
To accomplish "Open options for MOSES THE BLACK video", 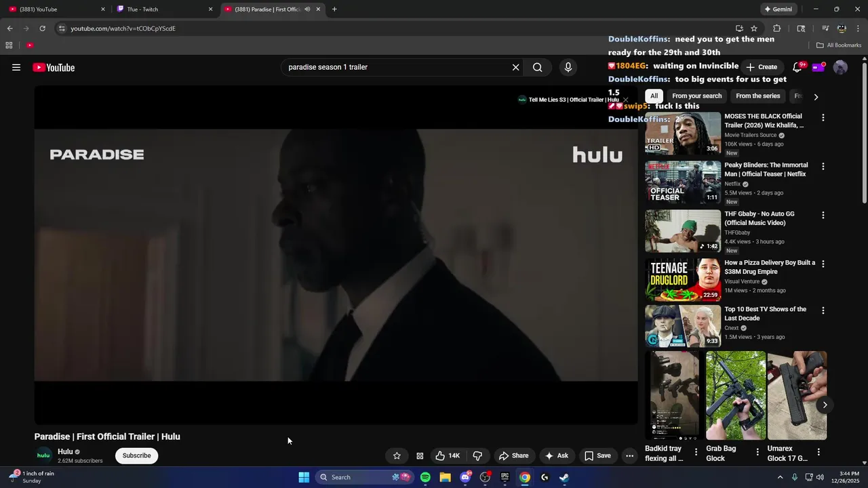I will [x=823, y=118].
